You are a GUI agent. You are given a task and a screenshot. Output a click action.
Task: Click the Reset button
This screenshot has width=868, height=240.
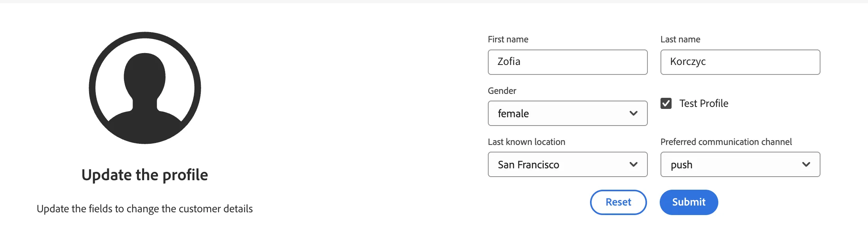tap(618, 202)
